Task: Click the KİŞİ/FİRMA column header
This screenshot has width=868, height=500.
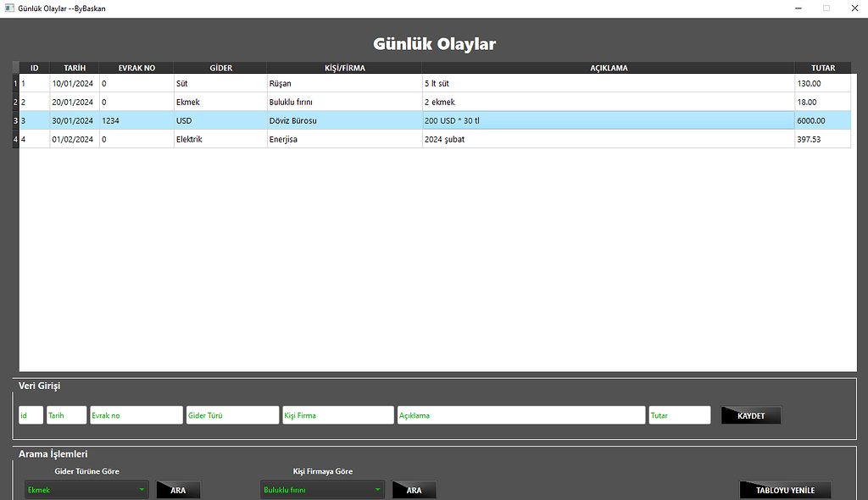Action: [344, 68]
